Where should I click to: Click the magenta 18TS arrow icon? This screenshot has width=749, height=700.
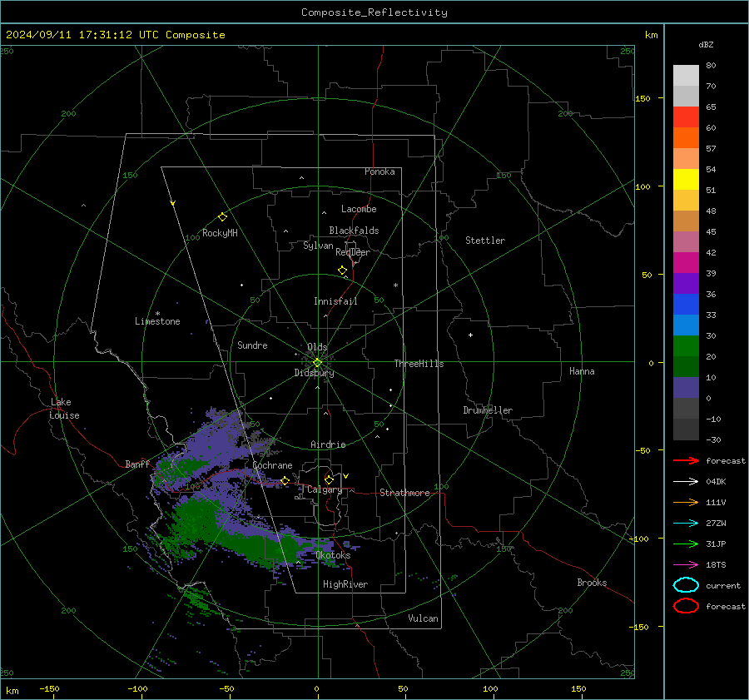pos(686,565)
